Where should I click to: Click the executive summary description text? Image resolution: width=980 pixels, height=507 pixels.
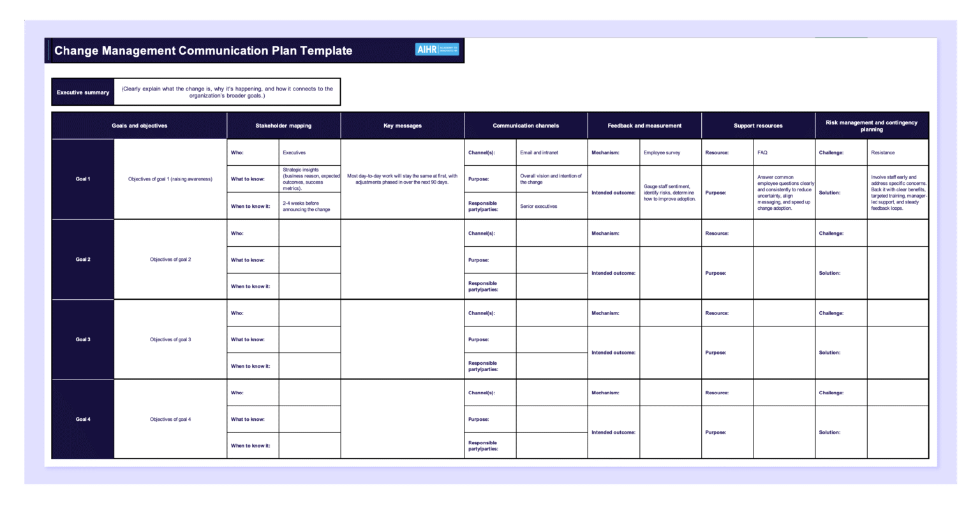coord(228,91)
